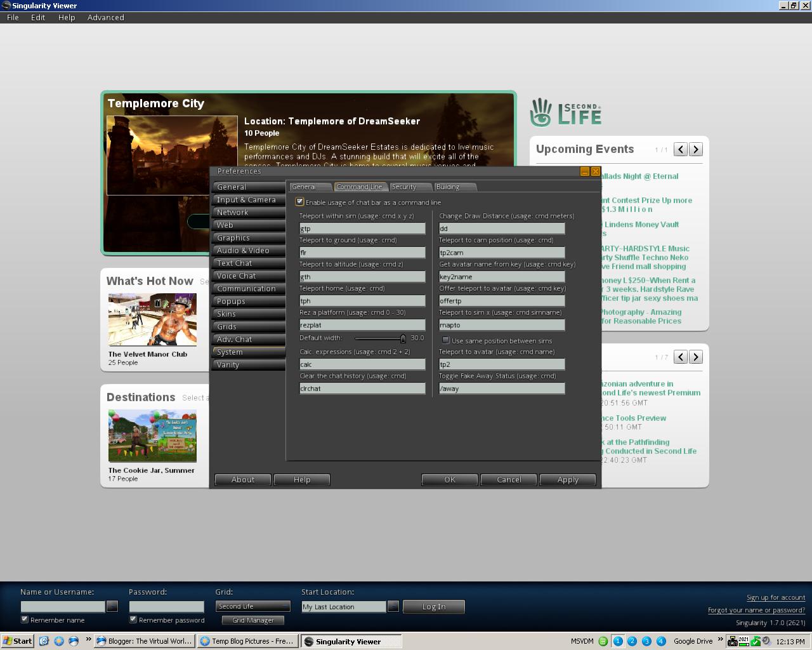Screen dimensions: 812x650
Task: Show previous item in lower news panel
Action: point(681,357)
